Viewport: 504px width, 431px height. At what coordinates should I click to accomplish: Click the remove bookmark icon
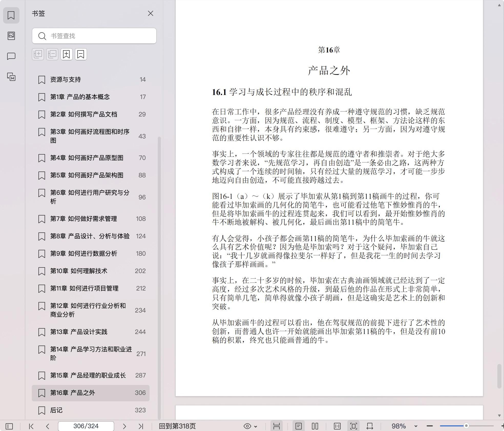tap(81, 54)
